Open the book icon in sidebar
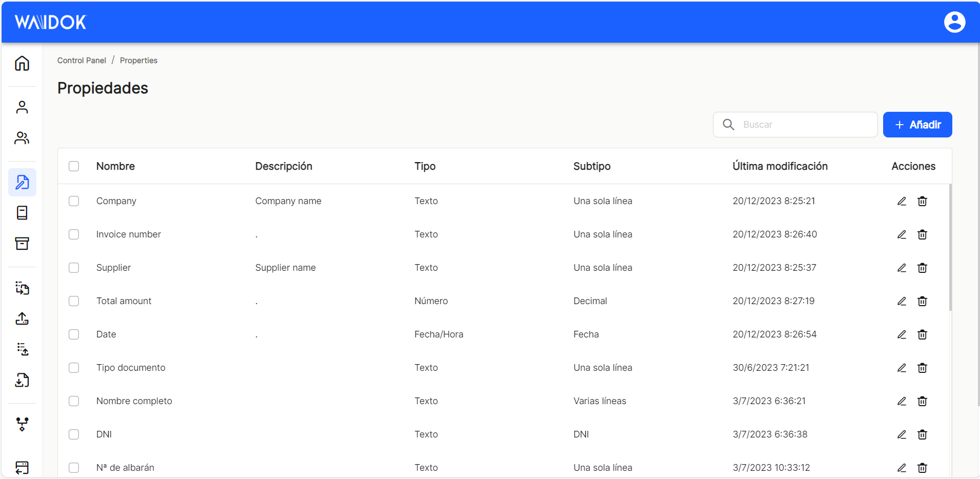The width and height of the screenshot is (980, 479). (x=22, y=213)
